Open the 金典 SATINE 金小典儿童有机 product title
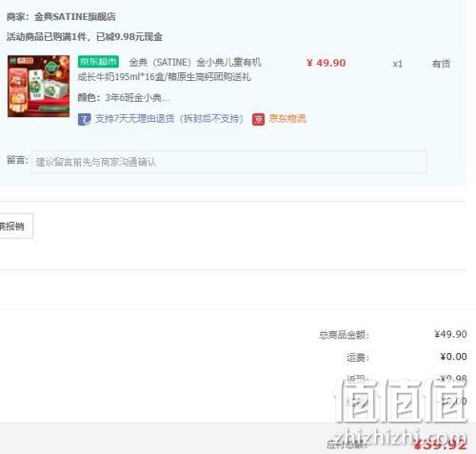The image size is (476, 454). [195, 62]
